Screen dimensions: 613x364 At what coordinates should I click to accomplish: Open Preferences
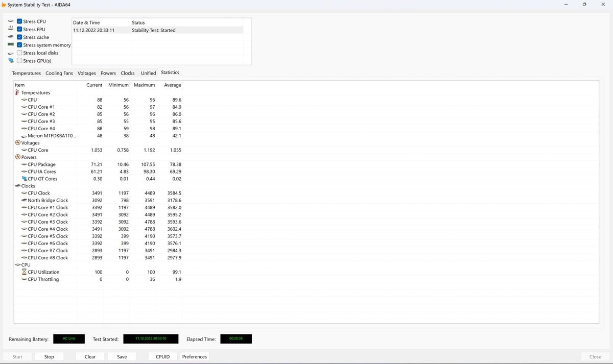point(195,357)
